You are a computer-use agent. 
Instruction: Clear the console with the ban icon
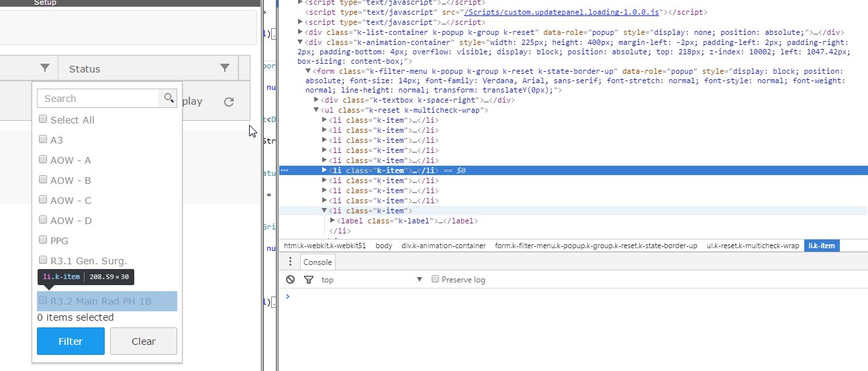point(290,280)
